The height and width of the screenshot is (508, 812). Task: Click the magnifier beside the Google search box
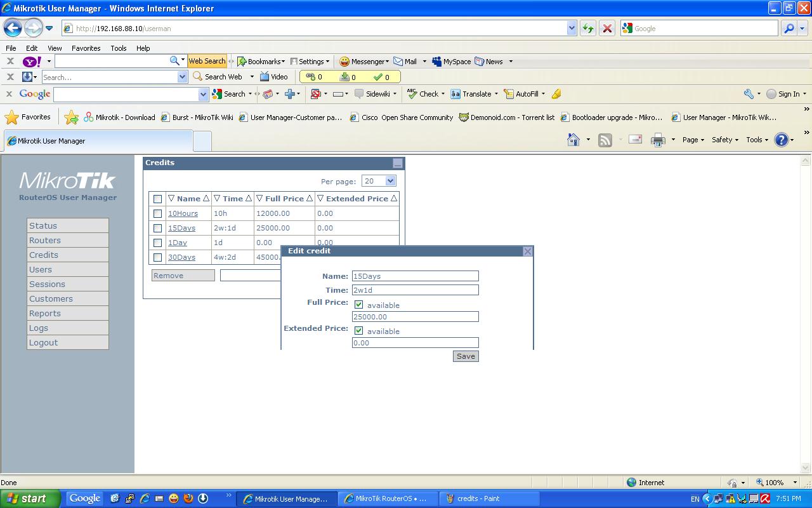[x=789, y=29]
